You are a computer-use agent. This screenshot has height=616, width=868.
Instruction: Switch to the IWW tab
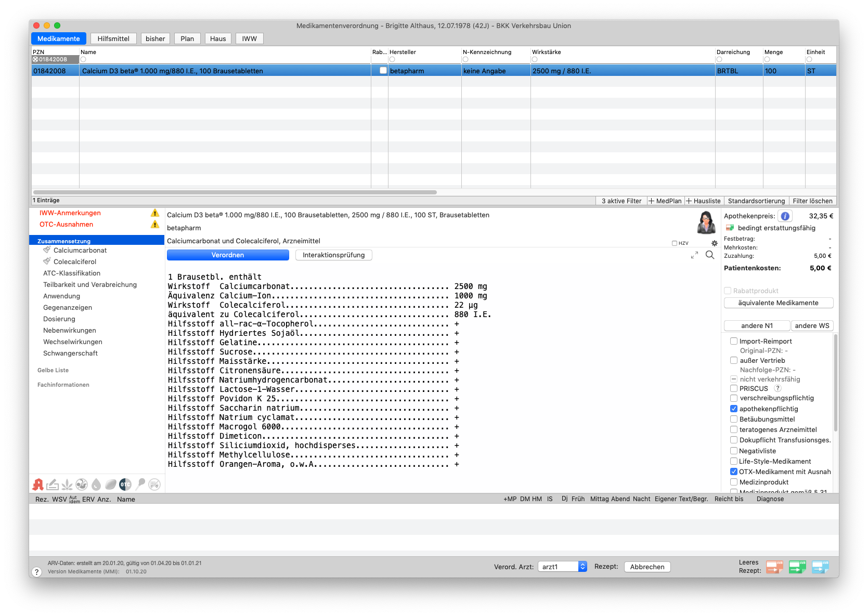click(x=250, y=38)
